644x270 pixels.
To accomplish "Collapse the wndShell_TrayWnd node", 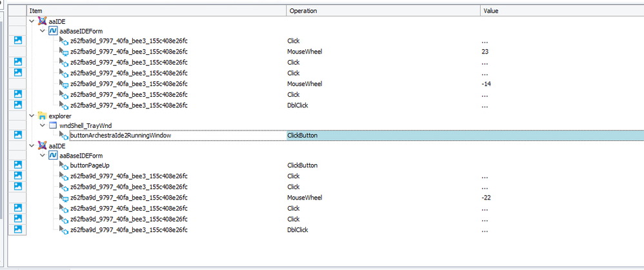I will pos(43,125).
